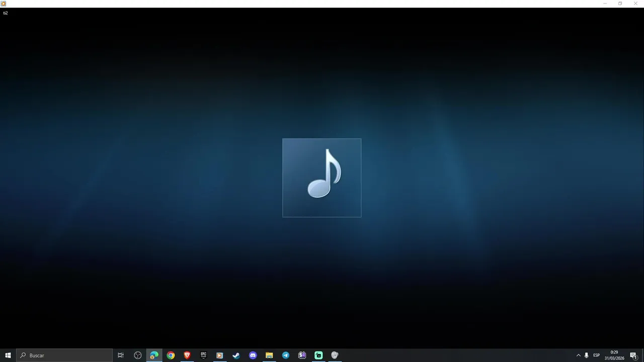Show hidden system tray icons
Image resolution: width=644 pixels, height=362 pixels.
[578, 355]
